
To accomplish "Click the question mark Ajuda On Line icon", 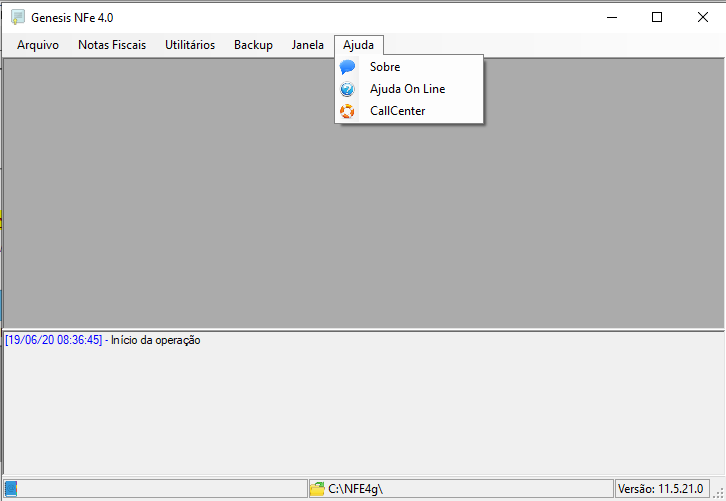I will click(x=347, y=89).
